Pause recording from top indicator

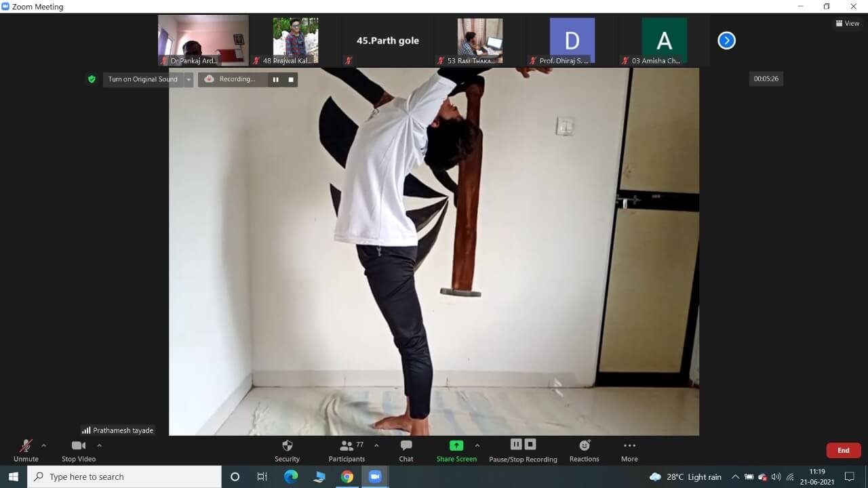275,79
